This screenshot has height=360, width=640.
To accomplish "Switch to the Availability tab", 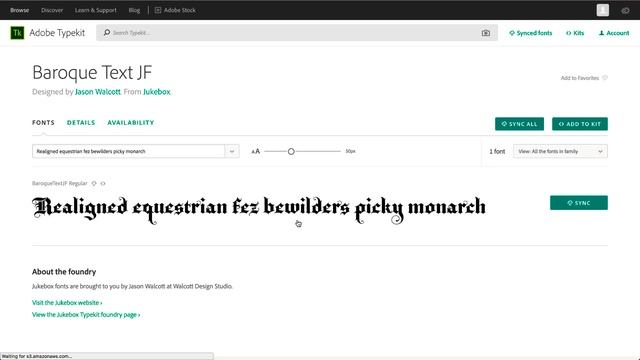I will pos(131,122).
